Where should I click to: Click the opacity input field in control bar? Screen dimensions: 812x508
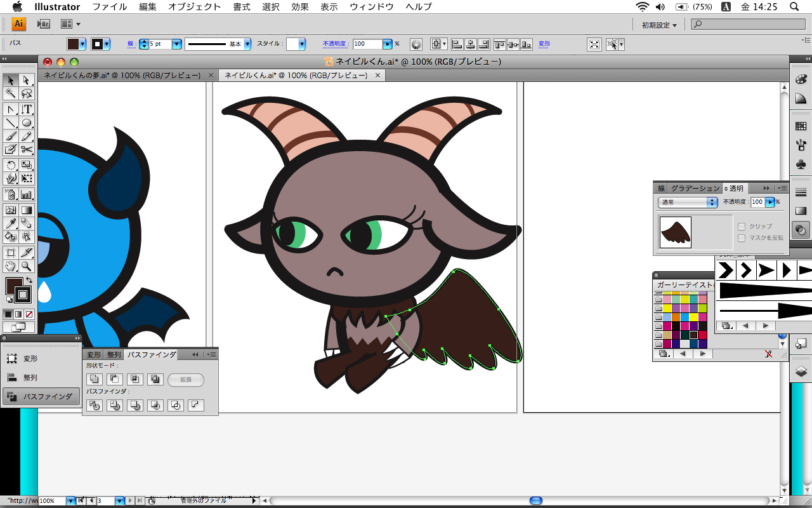[x=367, y=44]
